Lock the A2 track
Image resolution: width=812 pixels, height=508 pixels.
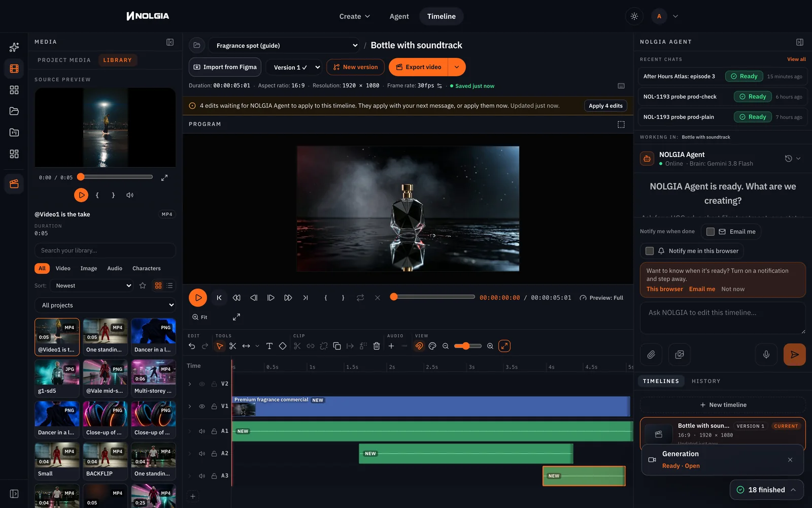[x=214, y=454]
